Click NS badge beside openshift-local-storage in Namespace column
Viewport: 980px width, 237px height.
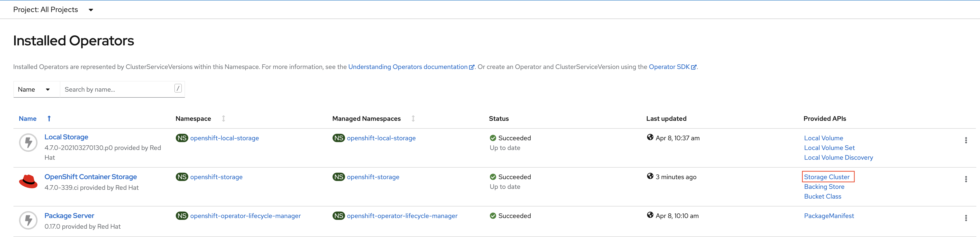182,138
